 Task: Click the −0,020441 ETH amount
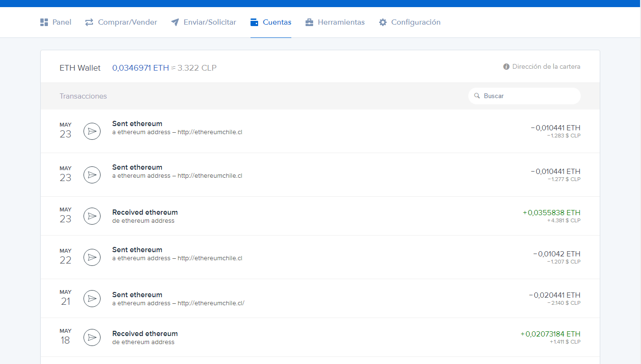coord(555,295)
